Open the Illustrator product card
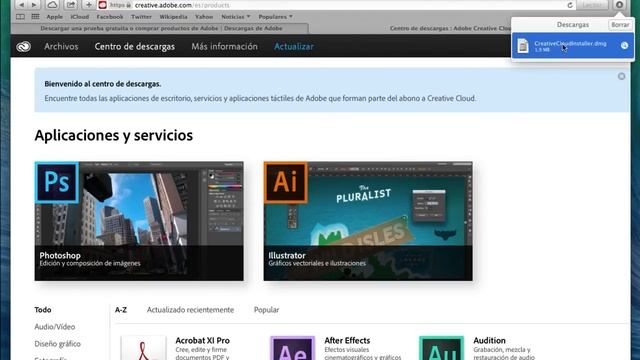This screenshot has height=360, width=640. [368, 221]
